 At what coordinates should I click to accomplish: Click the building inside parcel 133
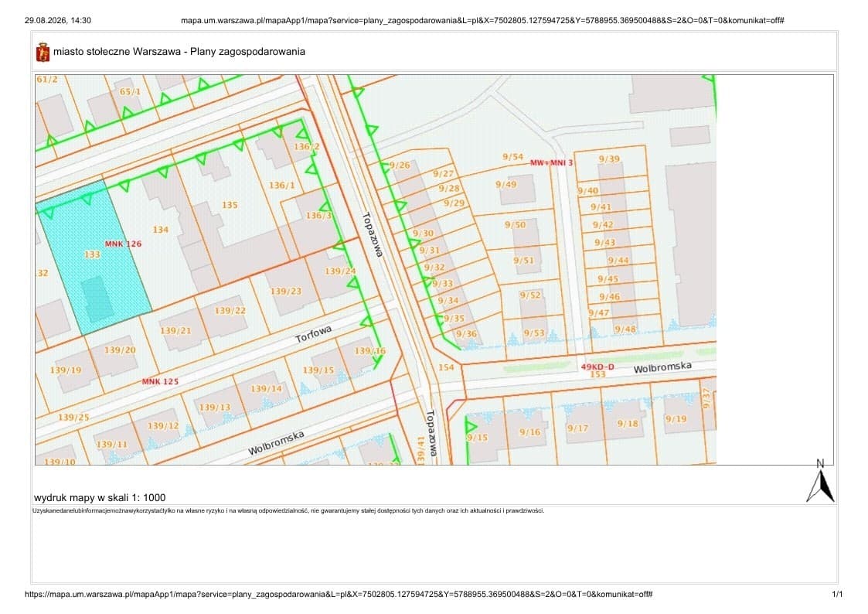point(97,299)
